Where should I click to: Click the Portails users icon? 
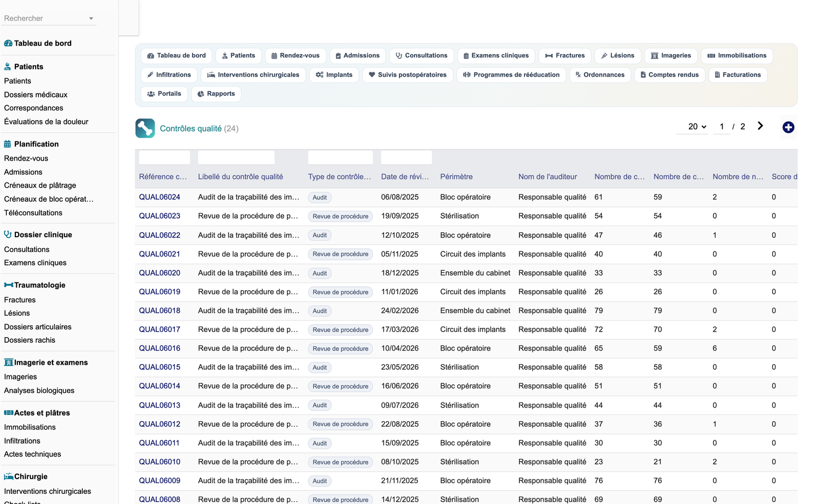[151, 94]
